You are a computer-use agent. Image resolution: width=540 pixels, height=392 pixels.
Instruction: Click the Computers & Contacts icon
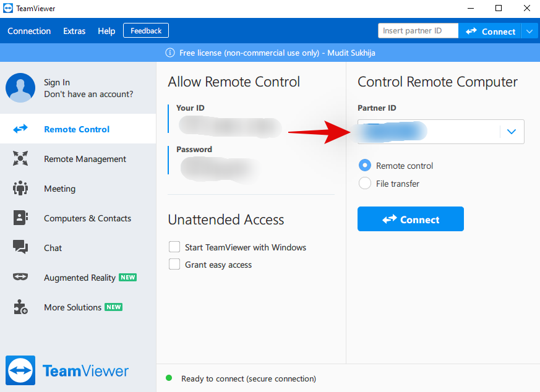click(20, 218)
